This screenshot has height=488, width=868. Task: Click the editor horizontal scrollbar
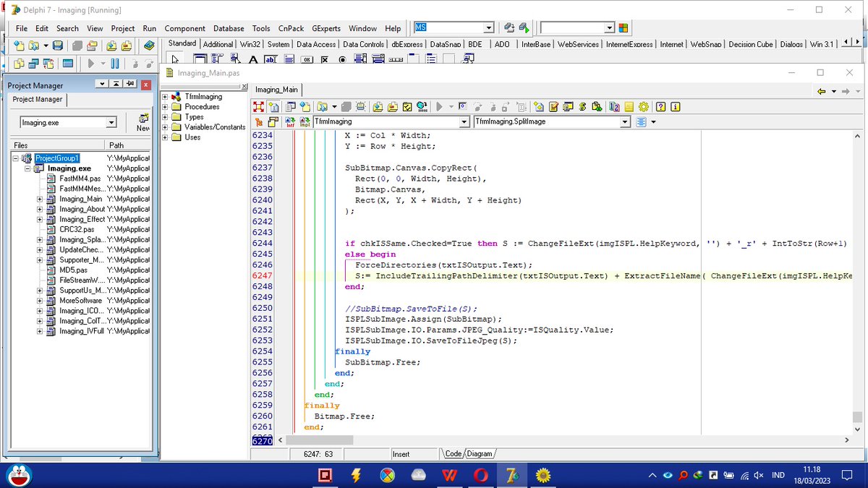coord(565,440)
